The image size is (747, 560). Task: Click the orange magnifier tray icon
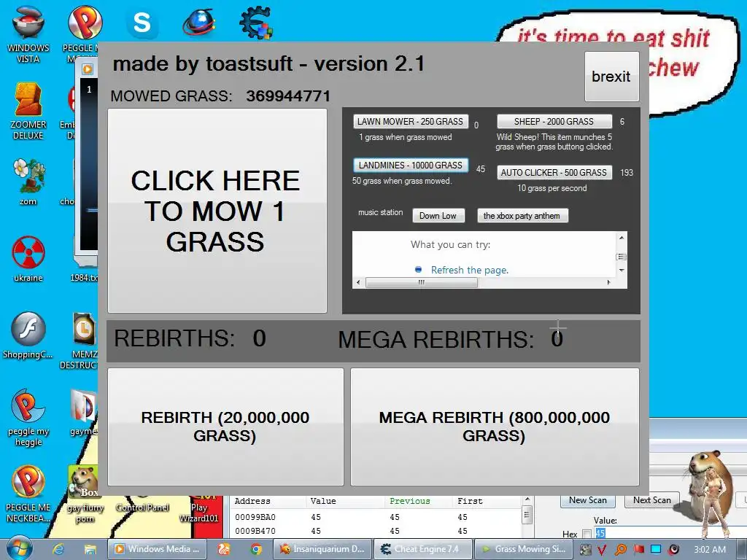pyautogui.click(x=620, y=550)
